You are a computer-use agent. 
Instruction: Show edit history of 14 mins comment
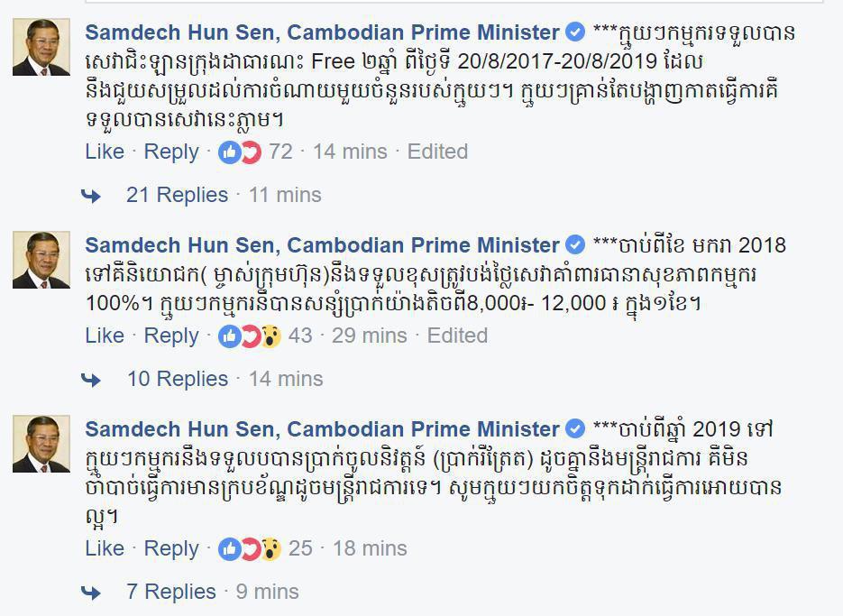pos(437,152)
